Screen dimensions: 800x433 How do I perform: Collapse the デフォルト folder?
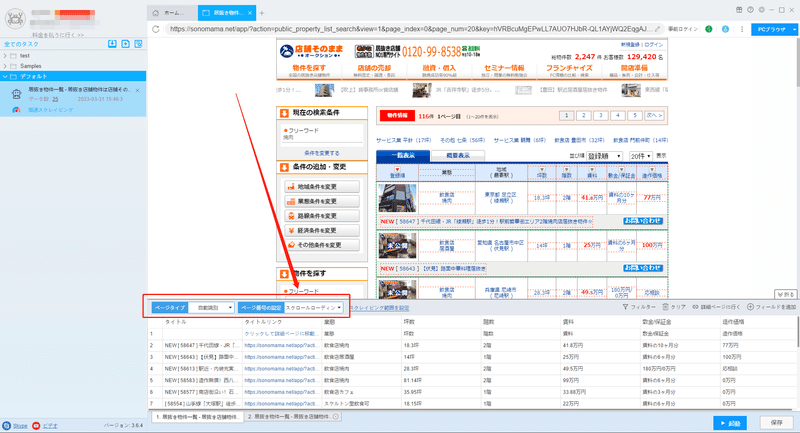click(x=5, y=77)
